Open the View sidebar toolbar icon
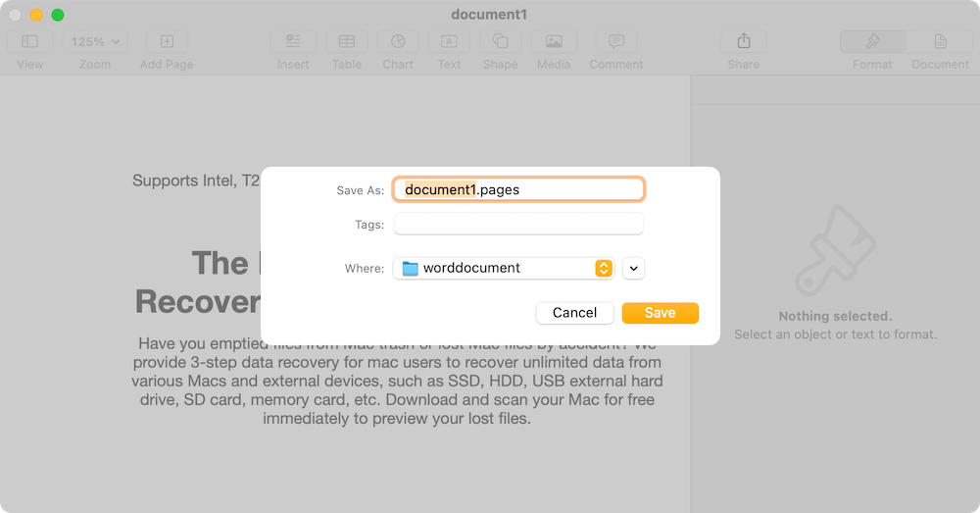 tap(30, 42)
